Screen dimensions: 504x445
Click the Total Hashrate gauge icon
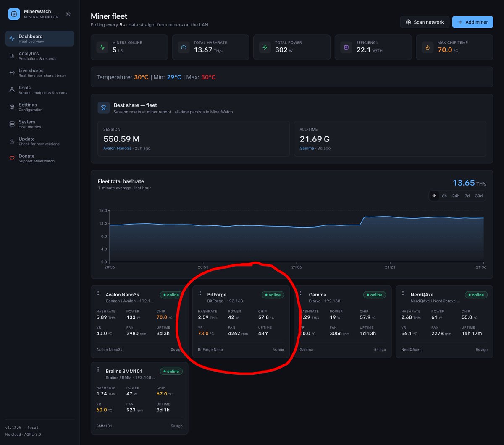pos(184,47)
